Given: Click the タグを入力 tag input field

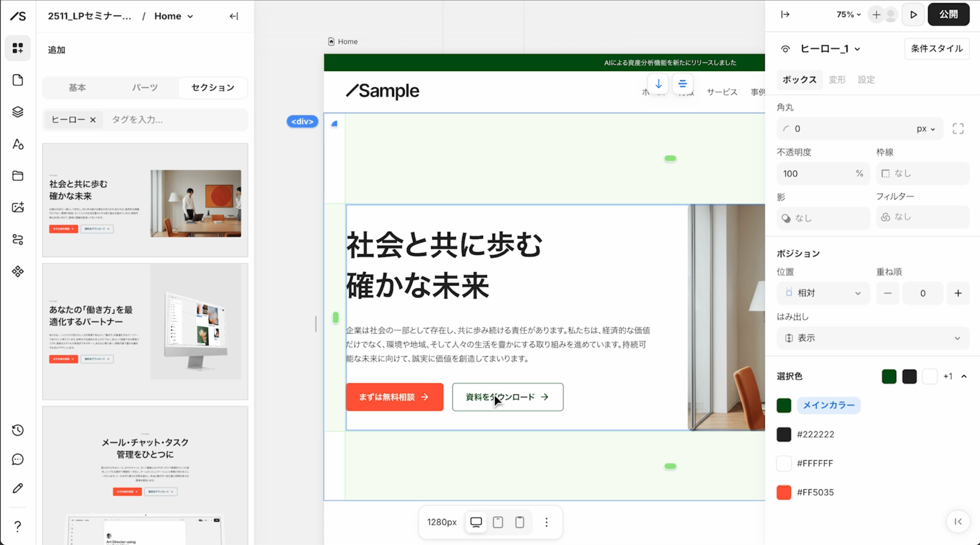Looking at the screenshot, I should (175, 119).
